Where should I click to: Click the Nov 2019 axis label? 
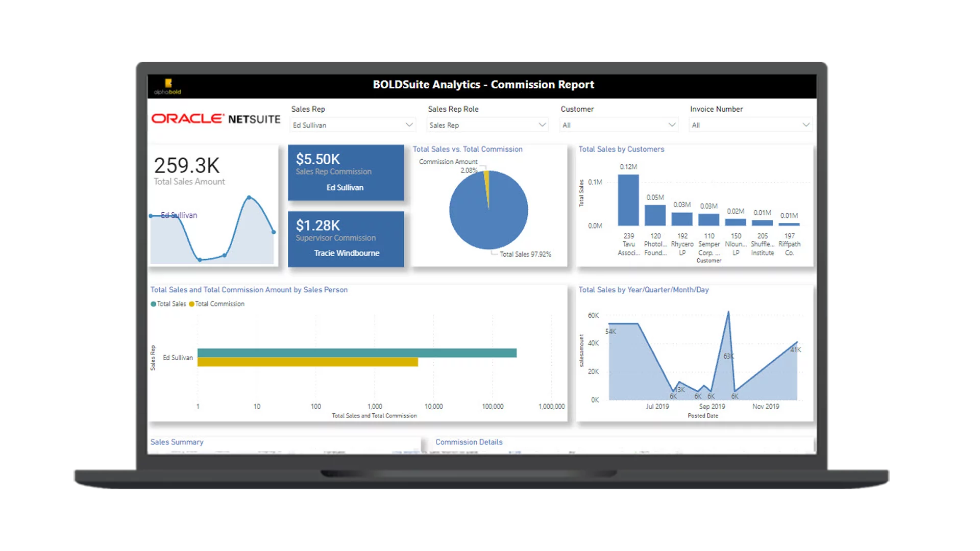click(766, 407)
